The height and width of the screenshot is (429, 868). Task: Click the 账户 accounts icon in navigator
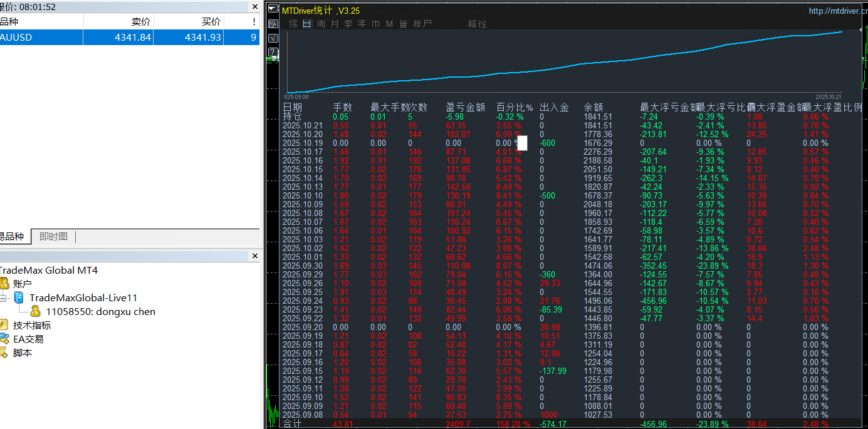point(4,284)
